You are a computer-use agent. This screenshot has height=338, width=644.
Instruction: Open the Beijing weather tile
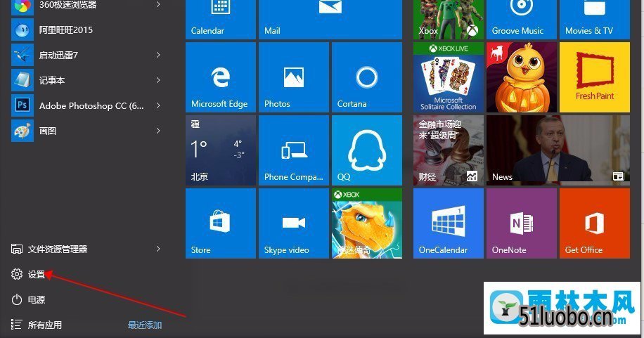221,150
